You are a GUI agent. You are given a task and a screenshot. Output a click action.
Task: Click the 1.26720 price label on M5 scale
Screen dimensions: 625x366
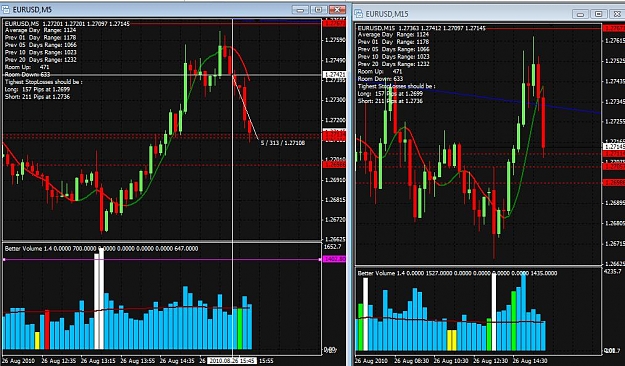(335, 220)
